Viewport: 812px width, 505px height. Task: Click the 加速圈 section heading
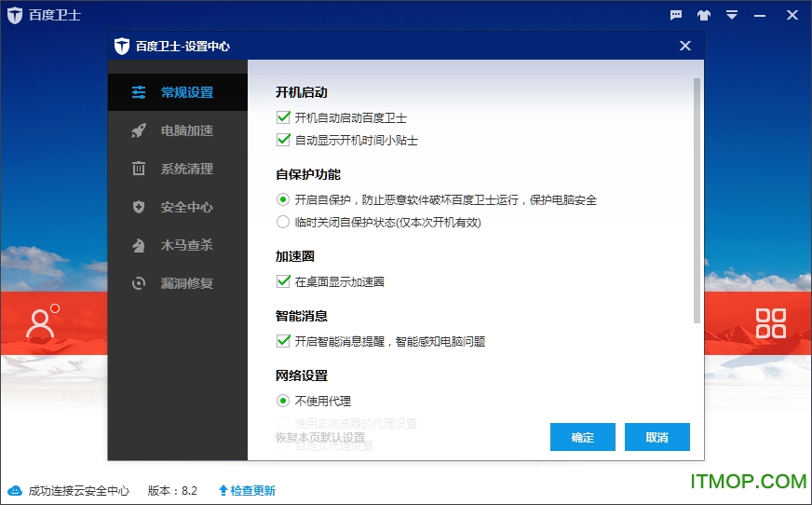point(294,256)
